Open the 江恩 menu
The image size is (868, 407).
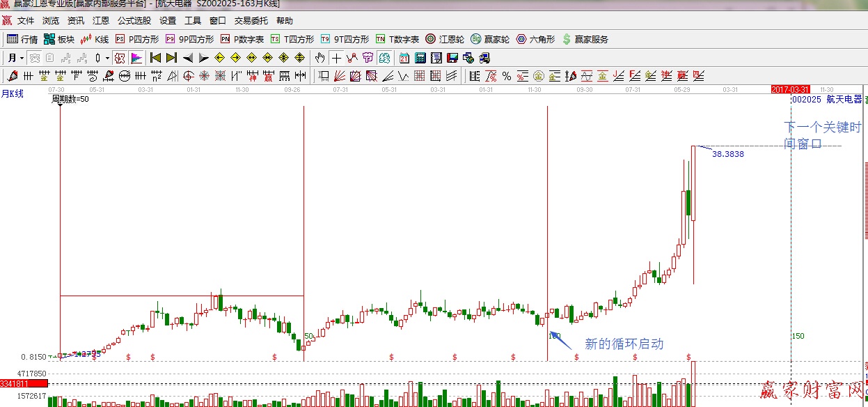tap(101, 21)
